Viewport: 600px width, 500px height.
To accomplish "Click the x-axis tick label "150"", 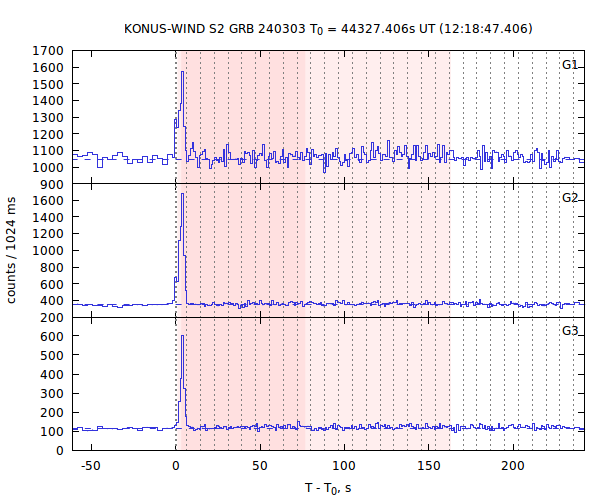I will (429, 466).
